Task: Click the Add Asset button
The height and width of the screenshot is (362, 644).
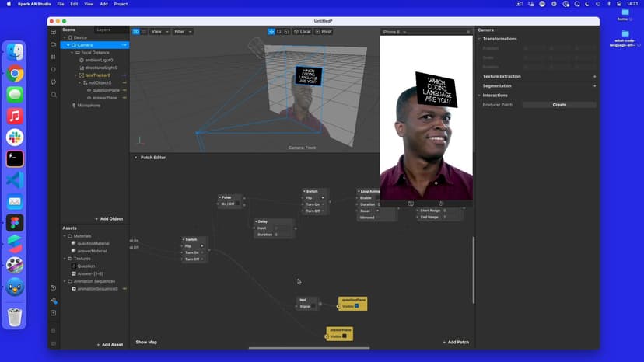Action: [x=110, y=345]
